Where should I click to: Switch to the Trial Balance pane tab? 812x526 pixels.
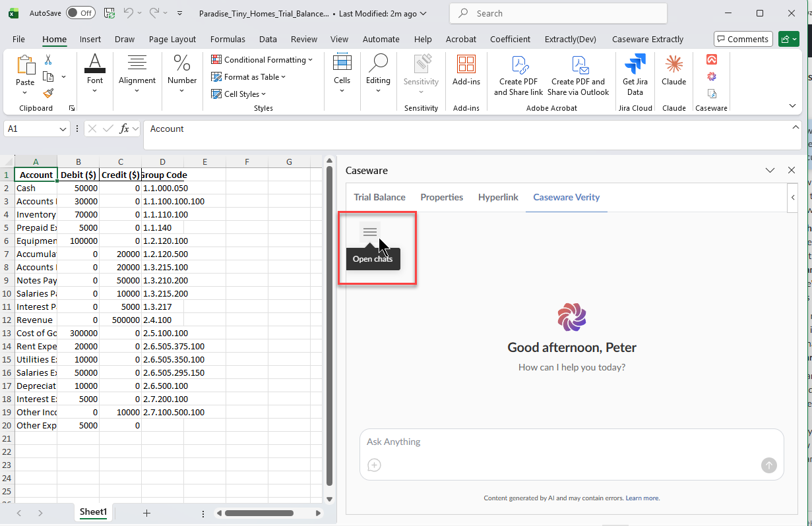pos(379,197)
